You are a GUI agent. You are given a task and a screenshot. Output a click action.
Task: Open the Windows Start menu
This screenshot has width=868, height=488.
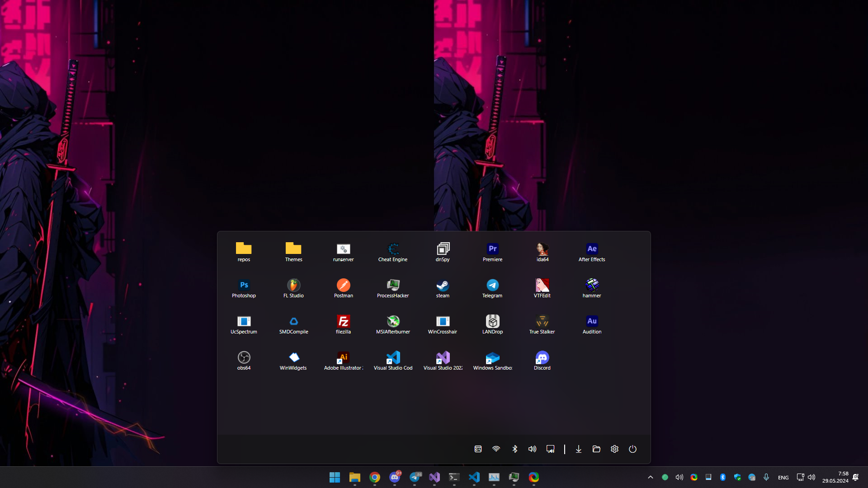click(x=335, y=477)
